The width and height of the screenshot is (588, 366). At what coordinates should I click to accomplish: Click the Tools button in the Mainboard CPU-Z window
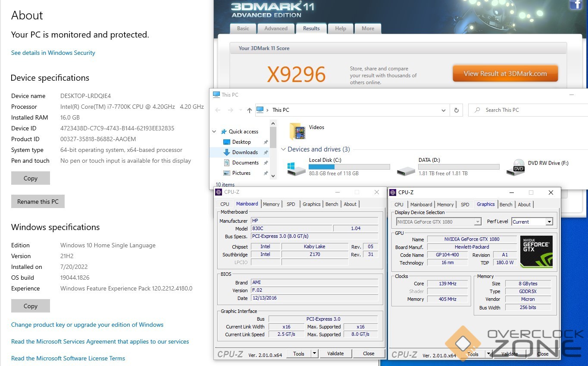click(x=299, y=353)
